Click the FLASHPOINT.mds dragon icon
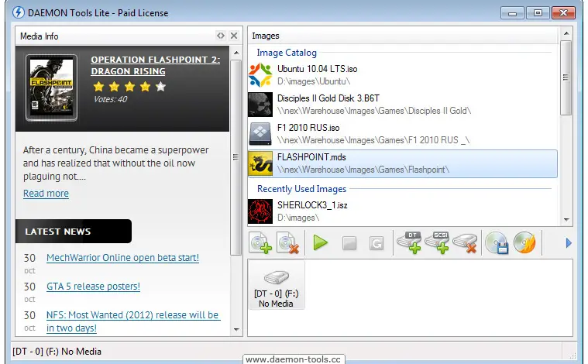Viewport: 588px width, 364px height. coord(260,163)
